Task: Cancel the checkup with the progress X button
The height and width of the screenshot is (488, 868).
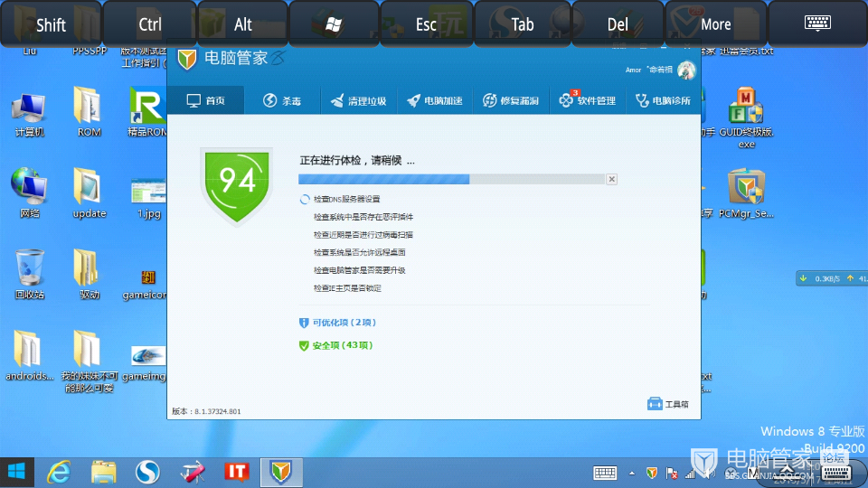Action: [x=612, y=179]
